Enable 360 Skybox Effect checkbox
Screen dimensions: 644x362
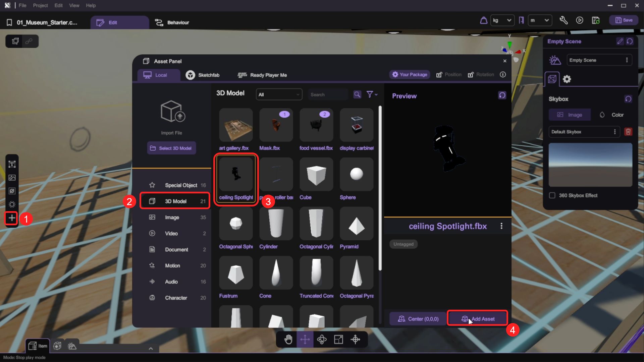coord(552,195)
